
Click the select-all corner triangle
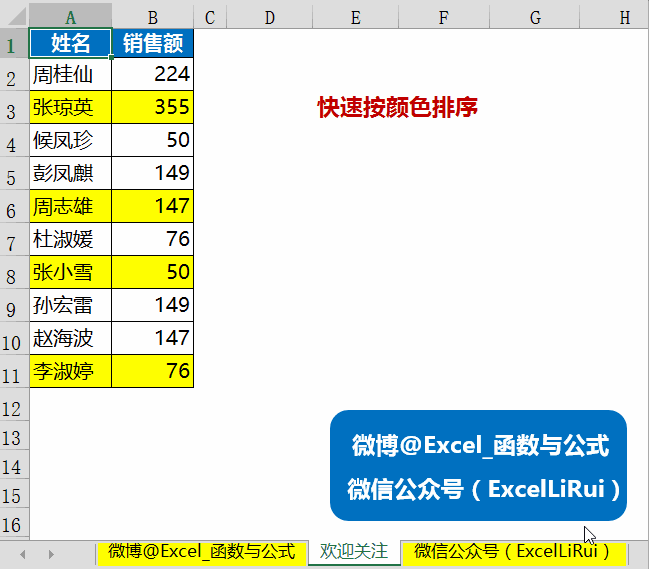(x=15, y=16)
